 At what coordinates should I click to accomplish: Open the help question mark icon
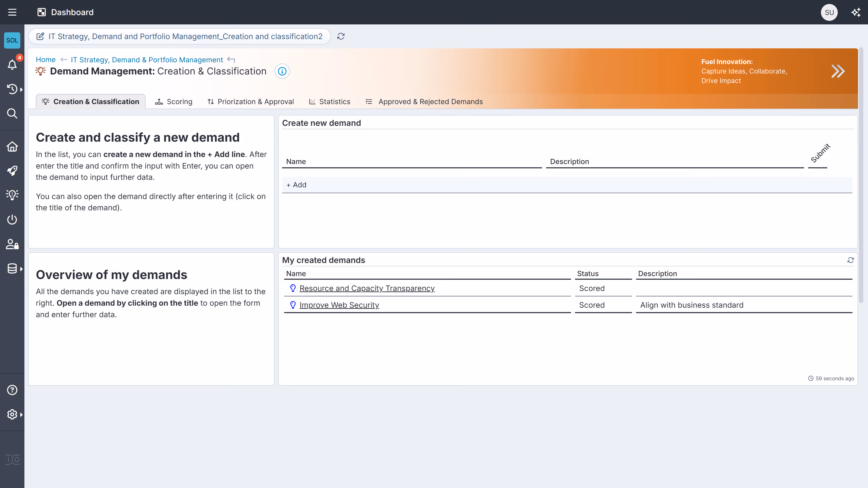tap(12, 390)
